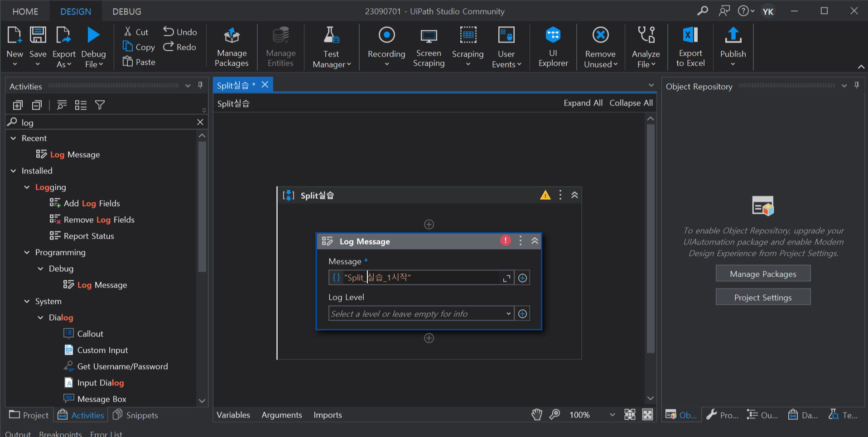Image resolution: width=868 pixels, height=437 pixels.
Task: Click the Publish icon
Action: pyautogui.click(x=733, y=35)
